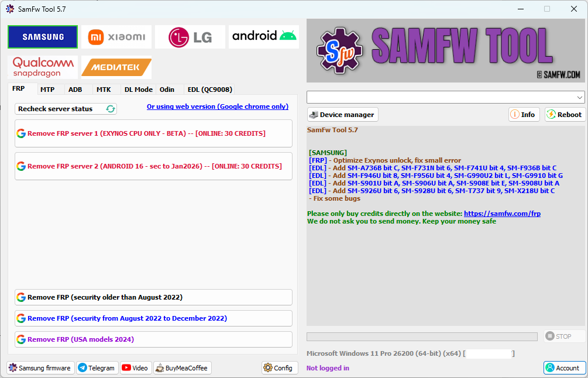Expand the device selection dropdown

point(445,97)
